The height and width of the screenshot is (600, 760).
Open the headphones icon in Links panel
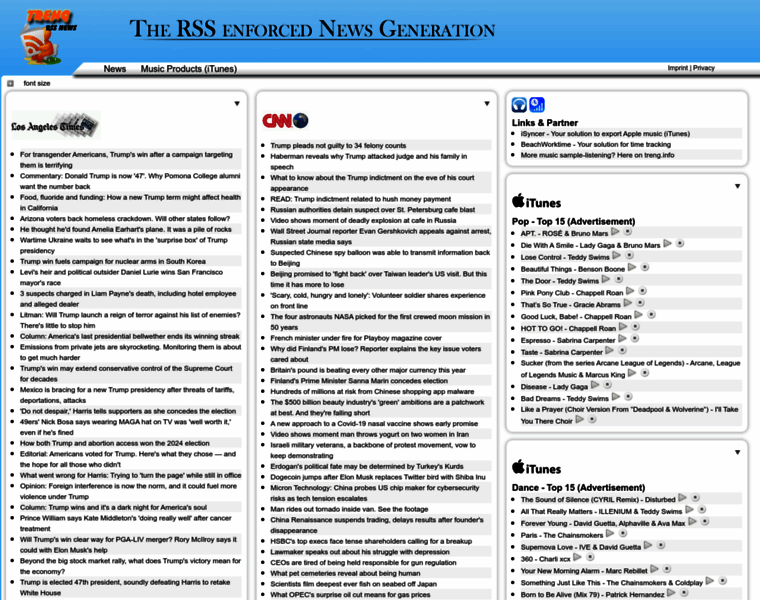coord(519,105)
